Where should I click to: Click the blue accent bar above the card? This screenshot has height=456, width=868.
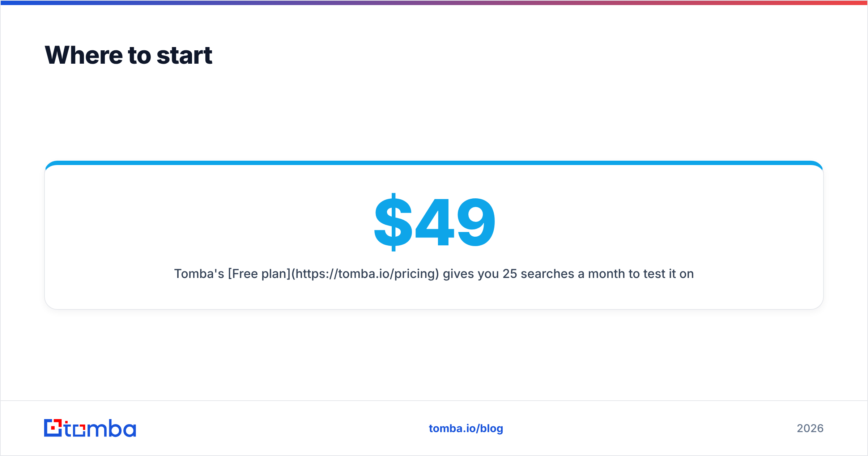434,163
